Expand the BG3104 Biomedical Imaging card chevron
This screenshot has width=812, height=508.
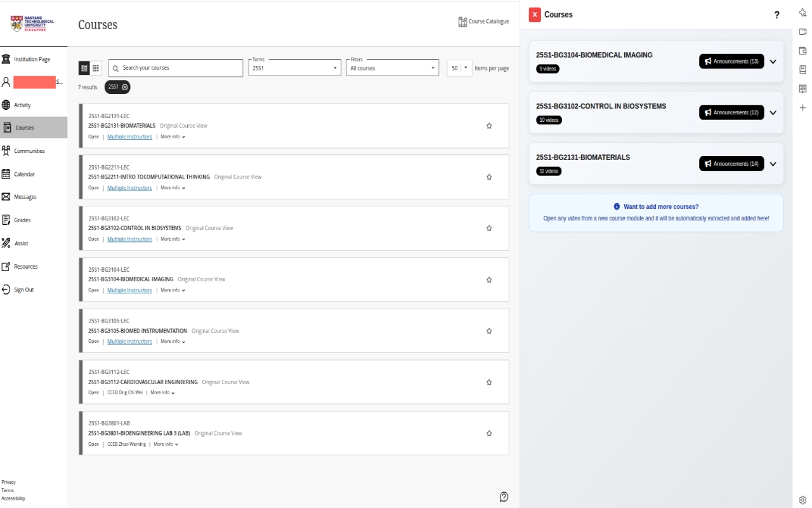(773, 62)
